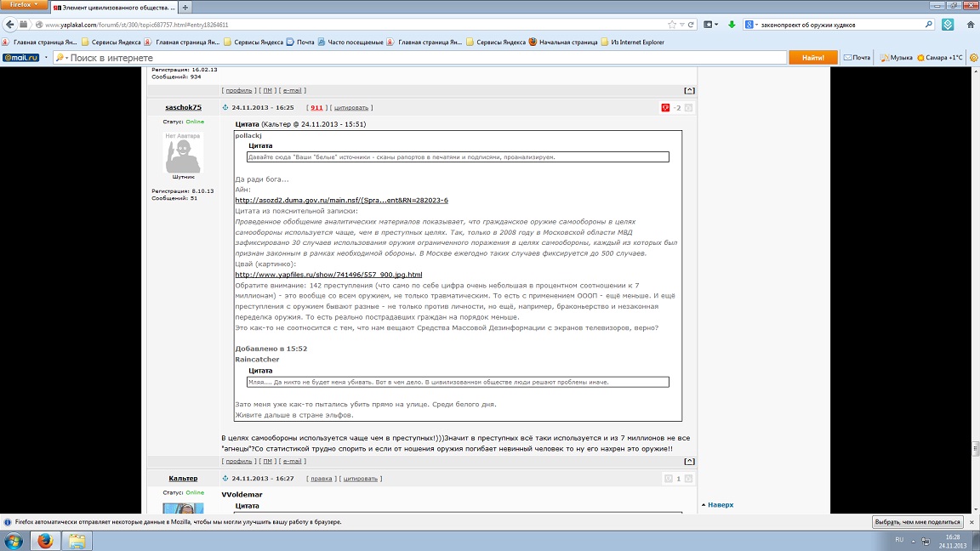Open file explorer folder on taskbar
This screenshot has height=551, width=980.
tap(77, 541)
